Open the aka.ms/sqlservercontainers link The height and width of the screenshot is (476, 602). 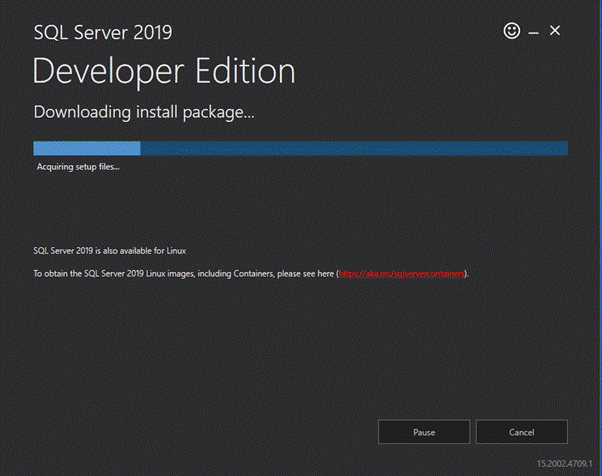coord(402,274)
